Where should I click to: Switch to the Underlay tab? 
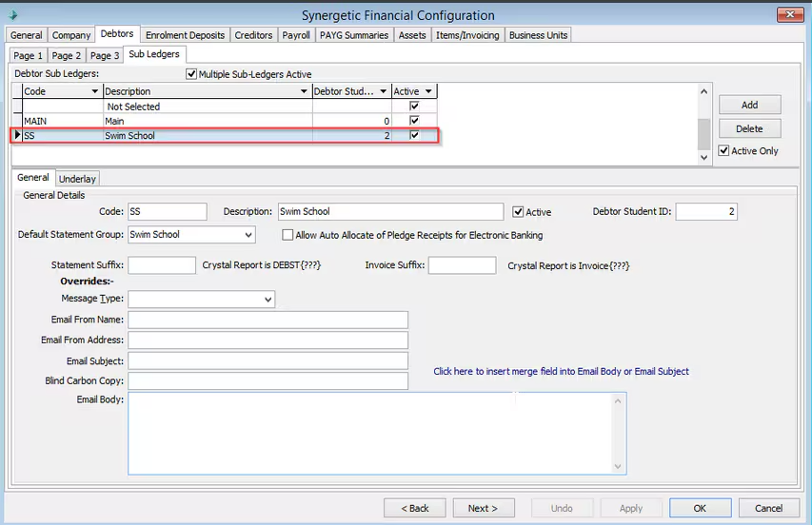77,179
